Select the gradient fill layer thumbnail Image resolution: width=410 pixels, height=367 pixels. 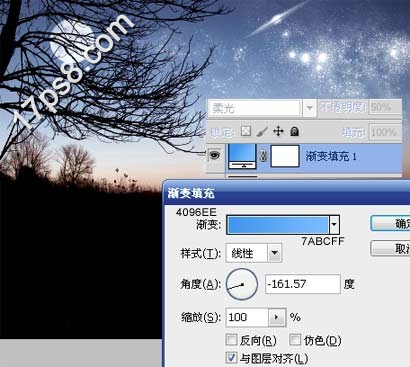pos(242,156)
